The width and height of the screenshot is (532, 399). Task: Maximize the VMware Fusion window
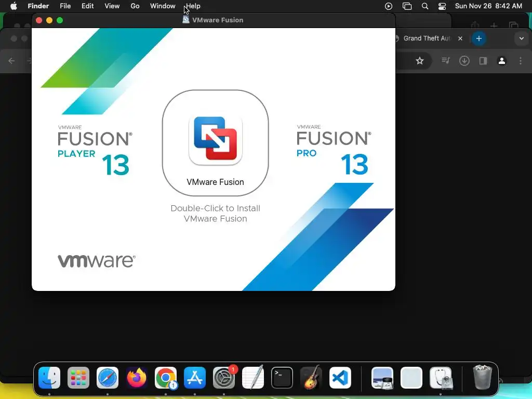pyautogui.click(x=60, y=20)
